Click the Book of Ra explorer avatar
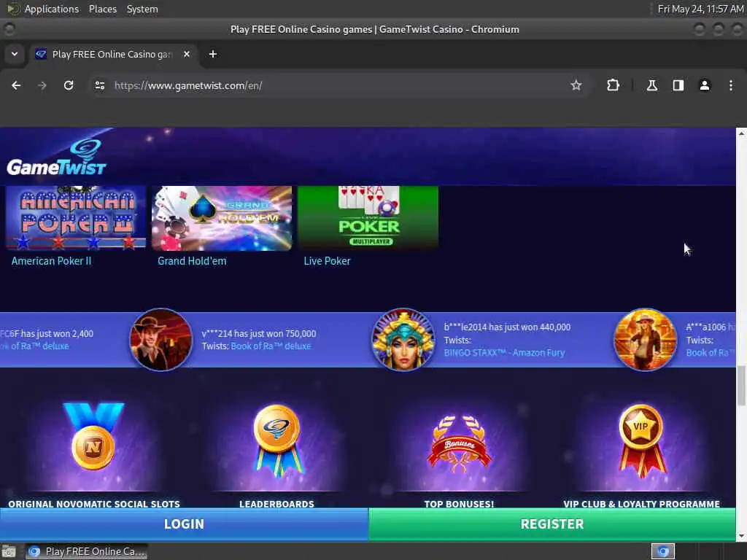This screenshot has width=747, height=560. (161, 340)
